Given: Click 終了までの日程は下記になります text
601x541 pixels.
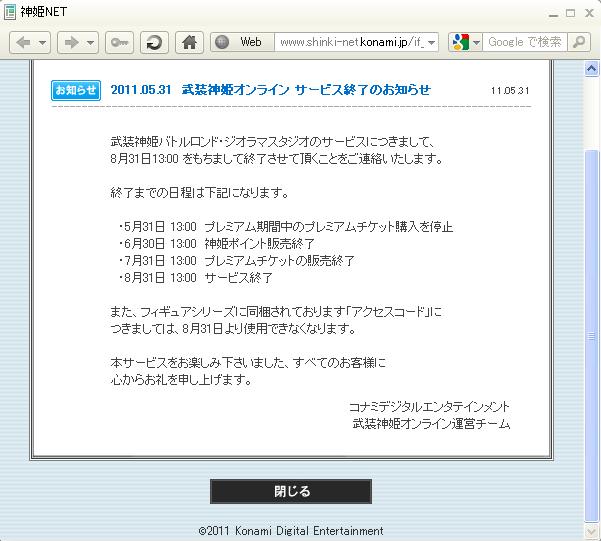Looking at the screenshot, I should 199,192.
